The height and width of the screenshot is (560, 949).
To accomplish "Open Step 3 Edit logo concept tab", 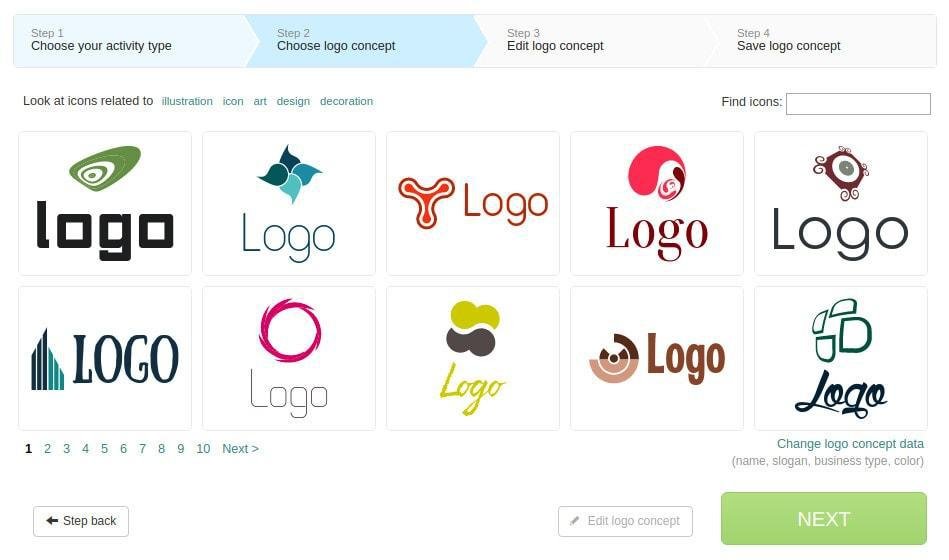I will click(596, 41).
